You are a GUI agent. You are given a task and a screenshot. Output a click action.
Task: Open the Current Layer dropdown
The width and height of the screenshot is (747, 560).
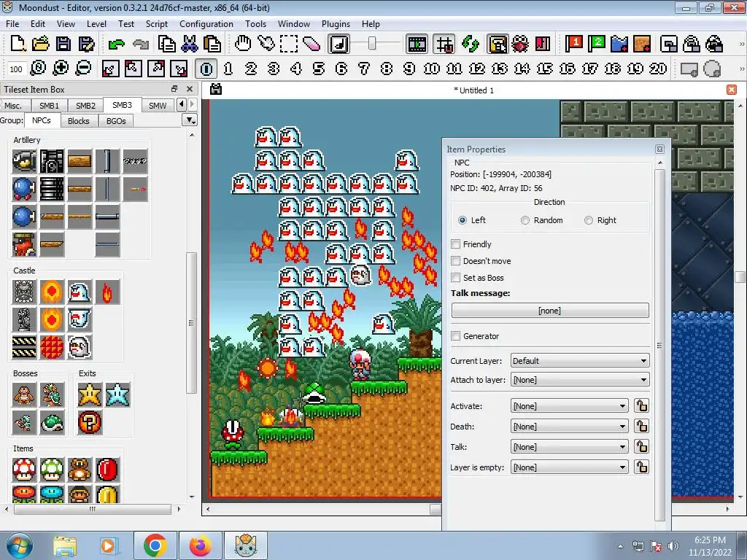point(580,360)
